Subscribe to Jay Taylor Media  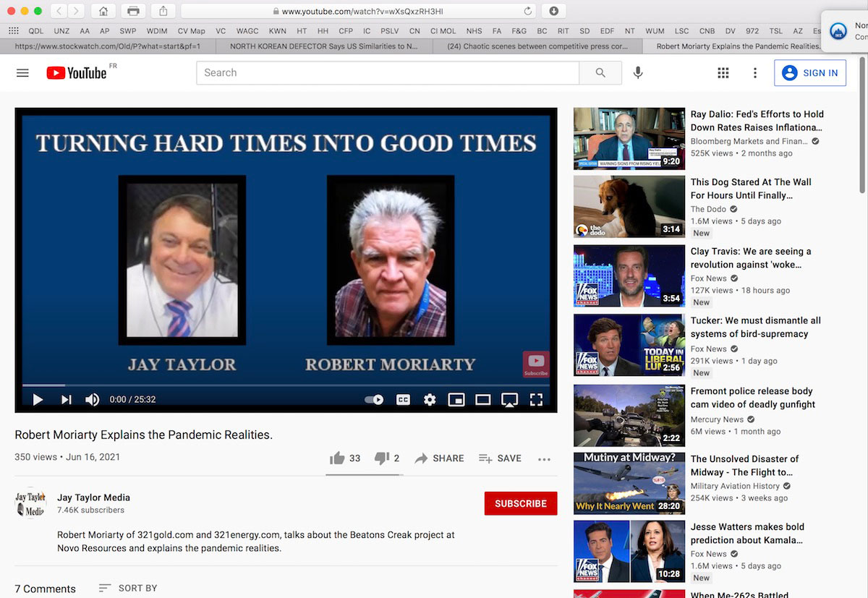click(x=521, y=503)
